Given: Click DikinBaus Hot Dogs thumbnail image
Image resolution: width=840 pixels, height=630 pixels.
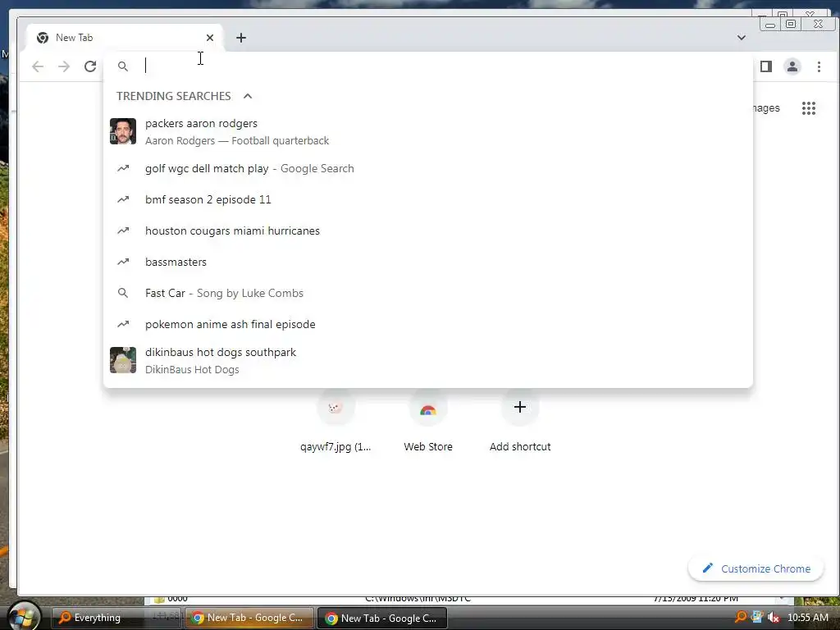Looking at the screenshot, I should coord(123,360).
